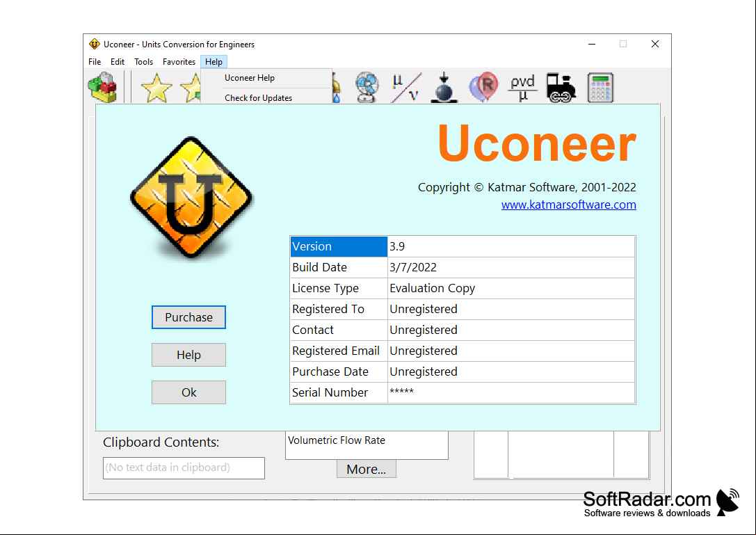Select the Registered Email label cell
The height and width of the screenshot is (535, 756).
(x=339, y=351)
